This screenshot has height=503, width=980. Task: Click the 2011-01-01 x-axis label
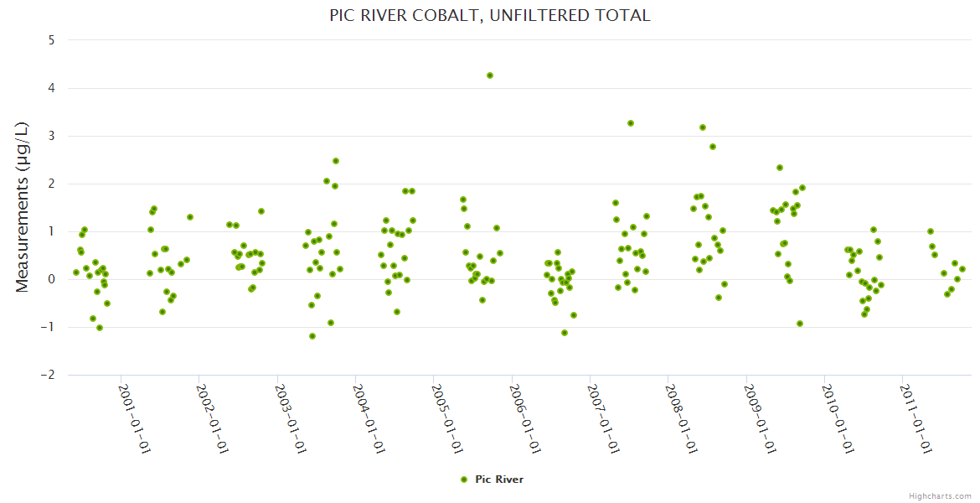(x=916, y=417)
